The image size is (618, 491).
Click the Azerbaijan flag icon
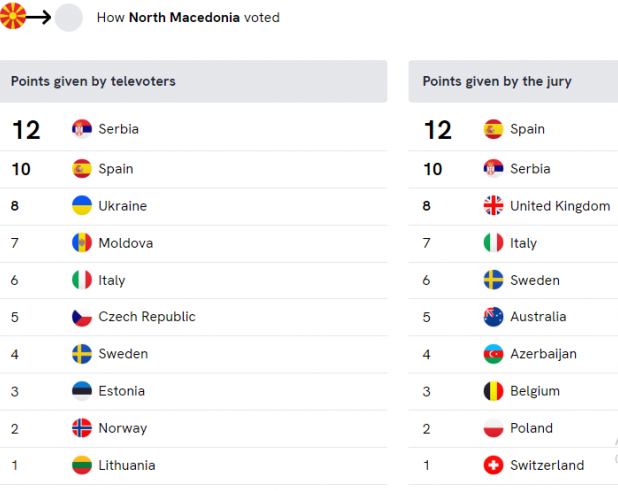(493, 354)
